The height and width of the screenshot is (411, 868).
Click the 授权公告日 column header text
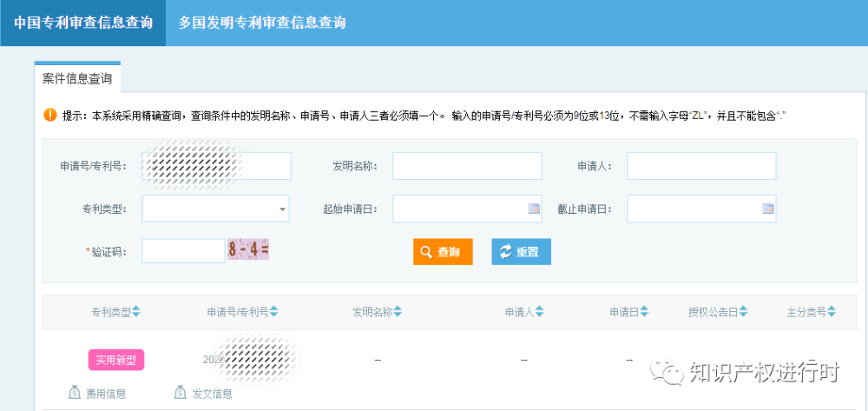click(x=713, y=313)
